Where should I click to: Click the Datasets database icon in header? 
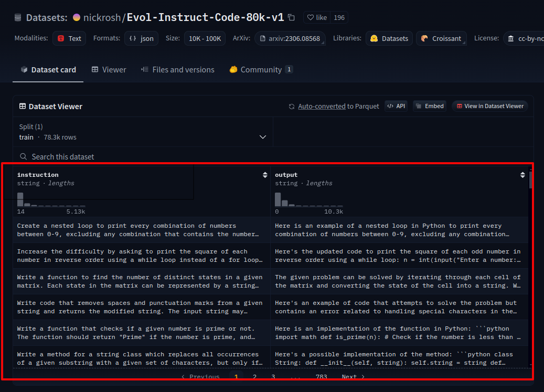coord(18,17)
